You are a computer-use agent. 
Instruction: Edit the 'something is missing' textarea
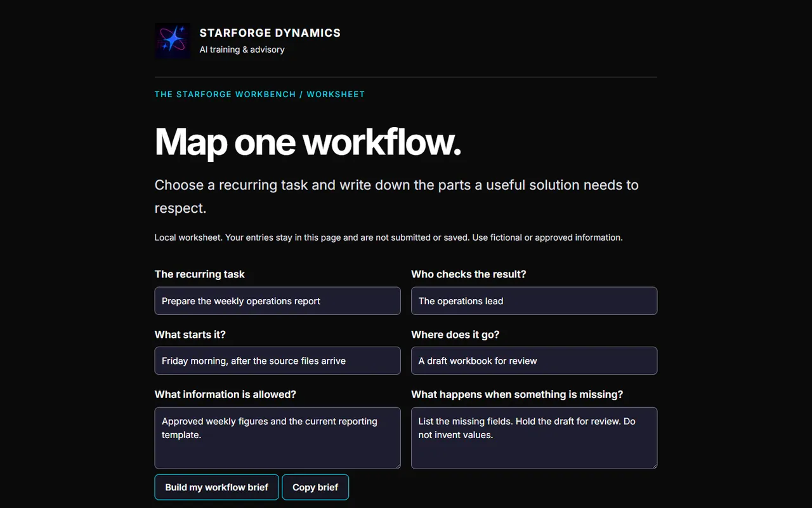534,438
